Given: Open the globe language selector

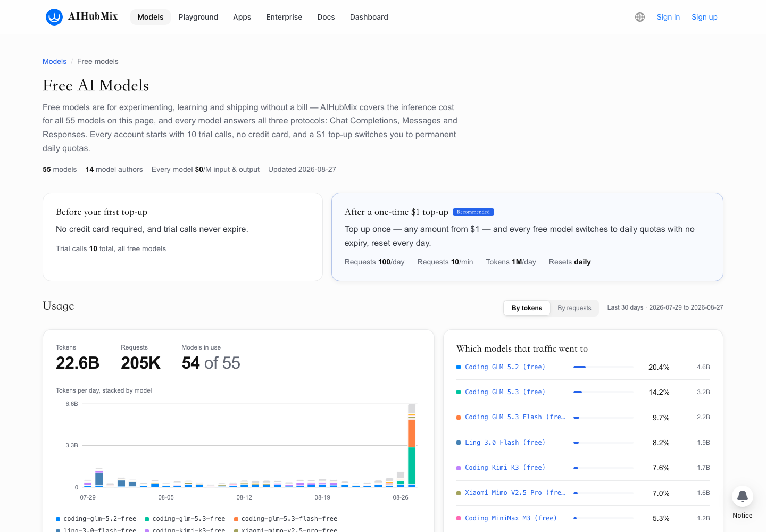Looking at the screenshot, I should coord(640,17).
